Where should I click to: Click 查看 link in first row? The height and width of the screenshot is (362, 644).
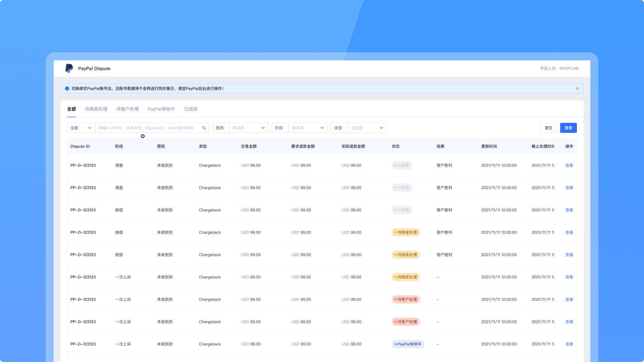(569, 166)
